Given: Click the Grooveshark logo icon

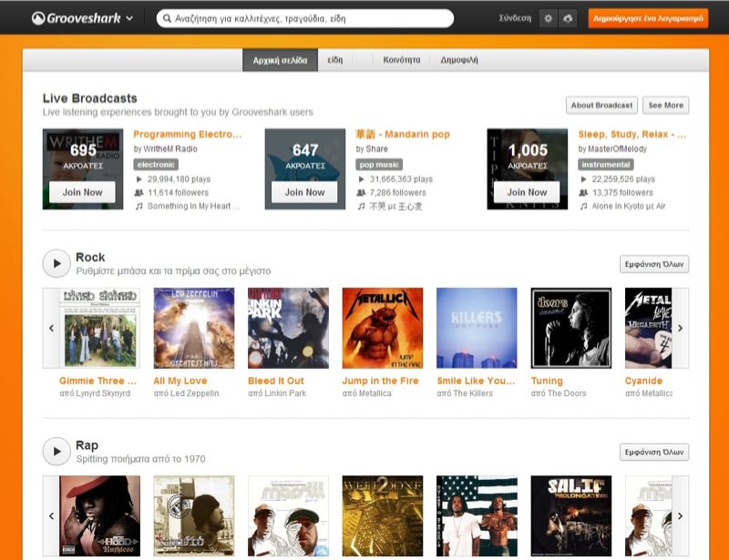Looking at the screenshot, I should [x=38, y=18].
